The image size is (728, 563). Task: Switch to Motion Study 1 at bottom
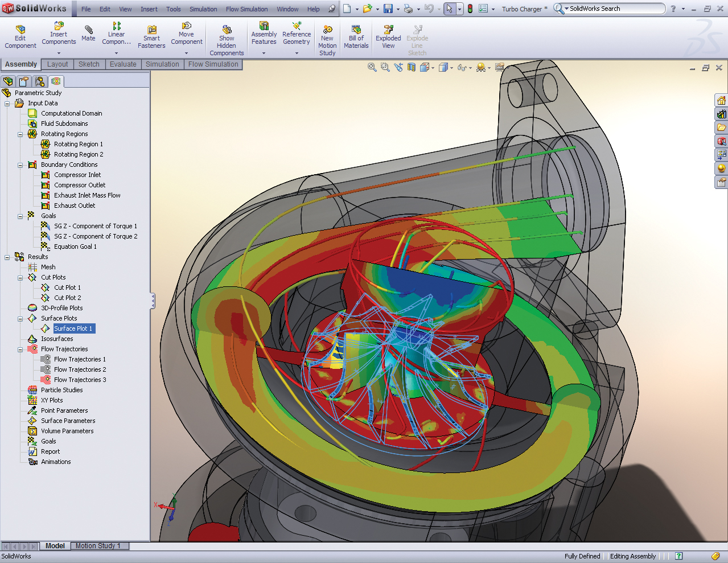coord(100,545)
